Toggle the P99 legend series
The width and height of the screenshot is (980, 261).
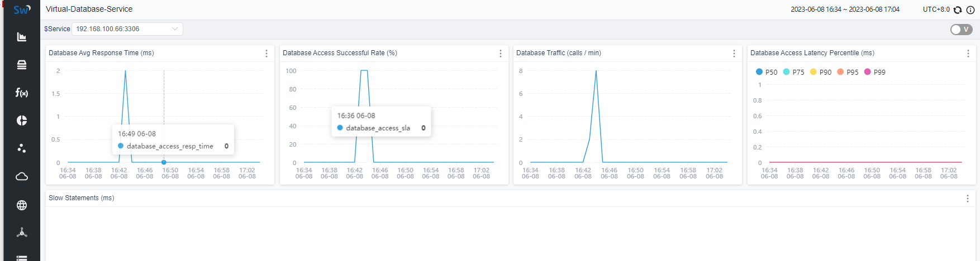tap(875, 72)
